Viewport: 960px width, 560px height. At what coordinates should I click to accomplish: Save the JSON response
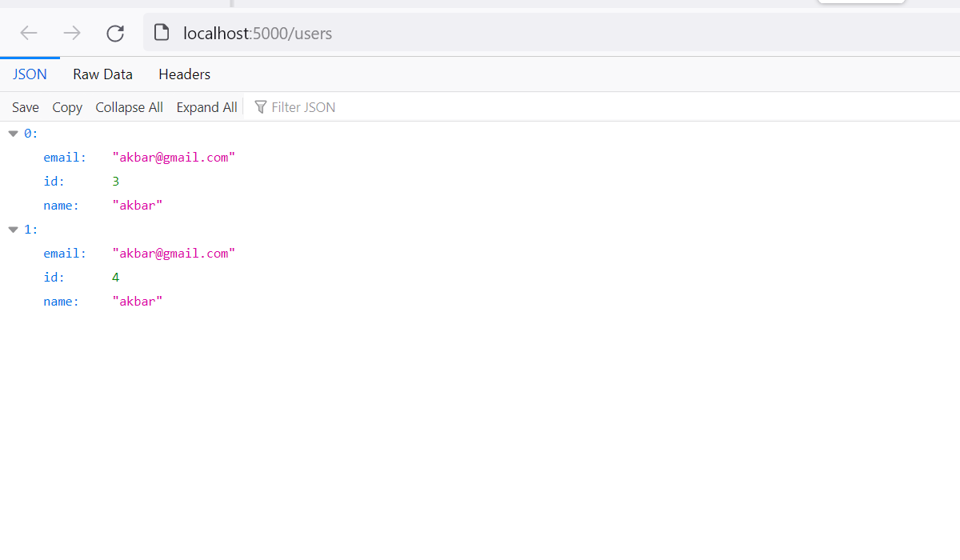(x=26, y=107)
